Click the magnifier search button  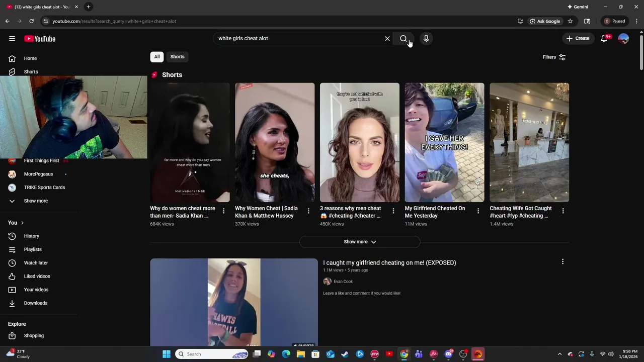pos(404,39)
